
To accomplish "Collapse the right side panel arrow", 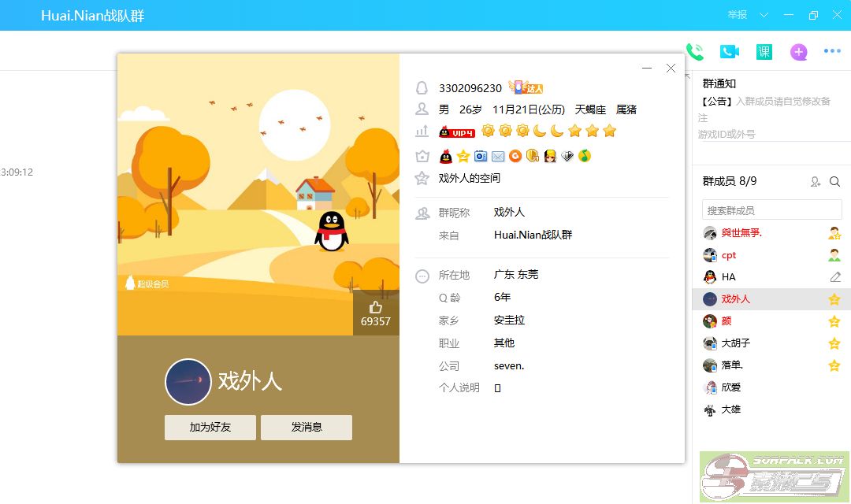I will click(687, 77).
